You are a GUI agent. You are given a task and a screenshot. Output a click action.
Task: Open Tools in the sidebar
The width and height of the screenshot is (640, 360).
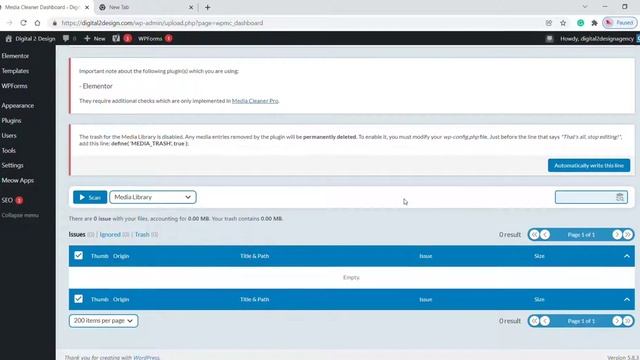pos(9,151)
